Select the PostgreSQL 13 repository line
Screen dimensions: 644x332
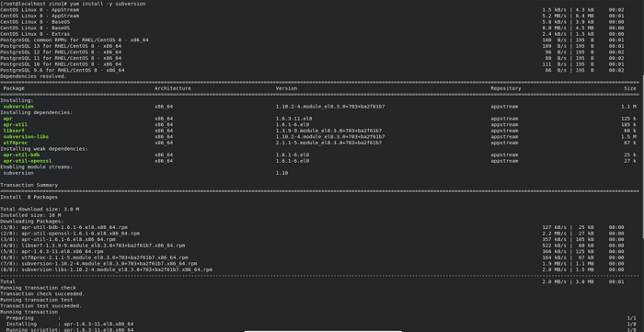point(61,46)
